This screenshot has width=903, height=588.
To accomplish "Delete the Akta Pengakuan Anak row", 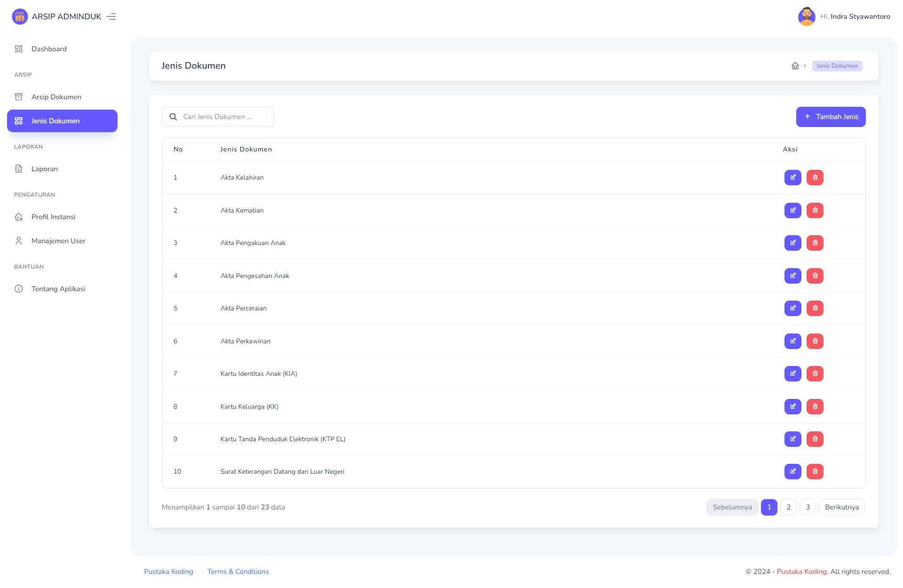I will tap(815, 243).
